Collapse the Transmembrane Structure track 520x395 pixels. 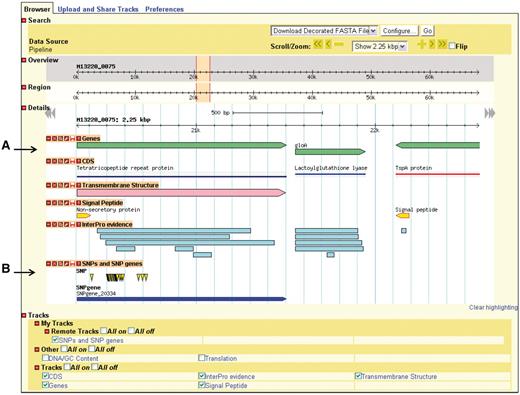click(x=48, y=185)
